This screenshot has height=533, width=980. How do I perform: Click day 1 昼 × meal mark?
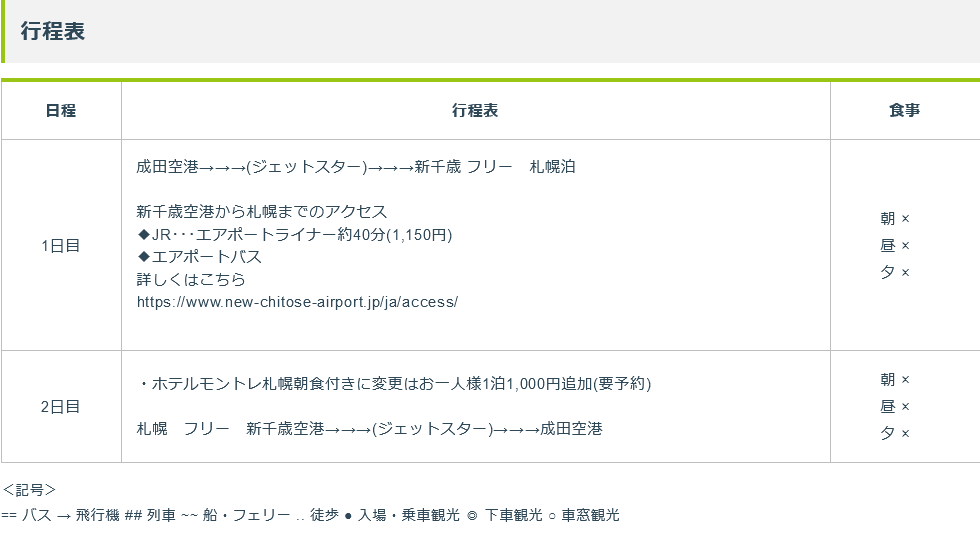(x=895, y=246)
